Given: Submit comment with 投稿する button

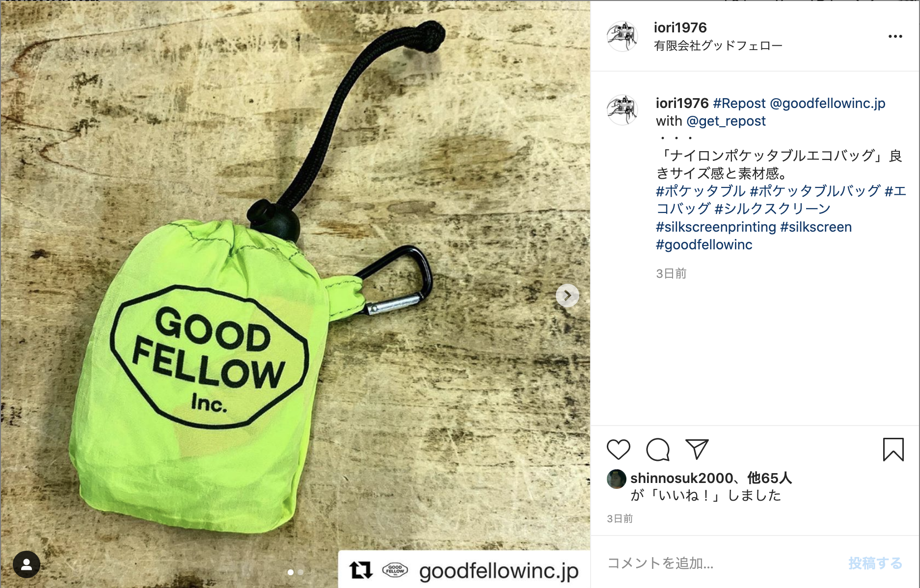Looking at the screenshot, I should 875,563.
